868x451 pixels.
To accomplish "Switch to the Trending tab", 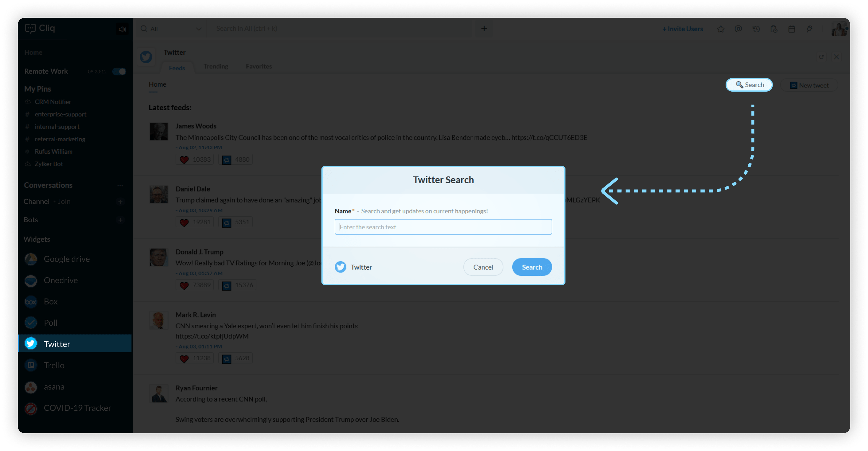I will [x=216, y=66].
